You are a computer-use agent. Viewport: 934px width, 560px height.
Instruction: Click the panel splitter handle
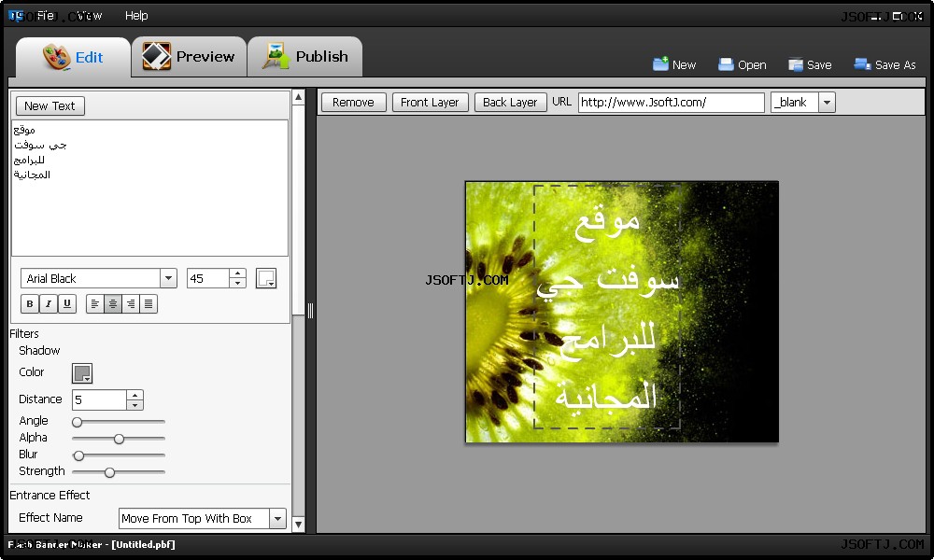pyautogui.click(x=310, y=310)
